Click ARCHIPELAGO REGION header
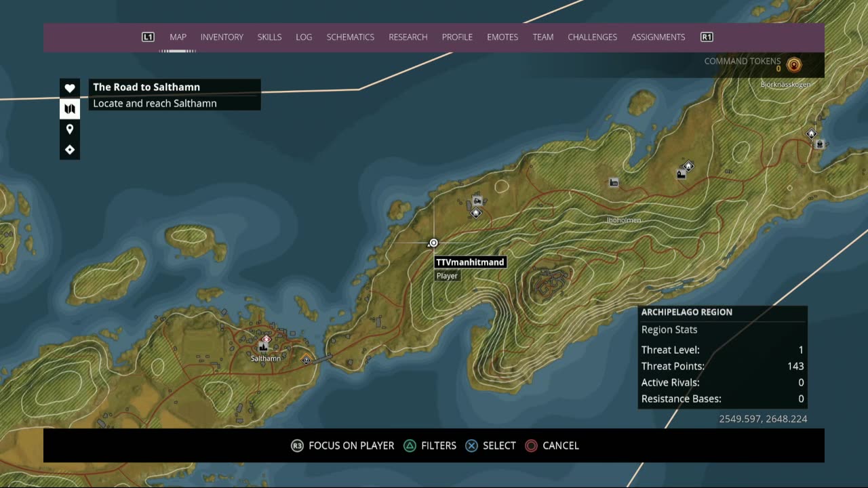The height and width of the screenshot is (488, 868). 687,312
